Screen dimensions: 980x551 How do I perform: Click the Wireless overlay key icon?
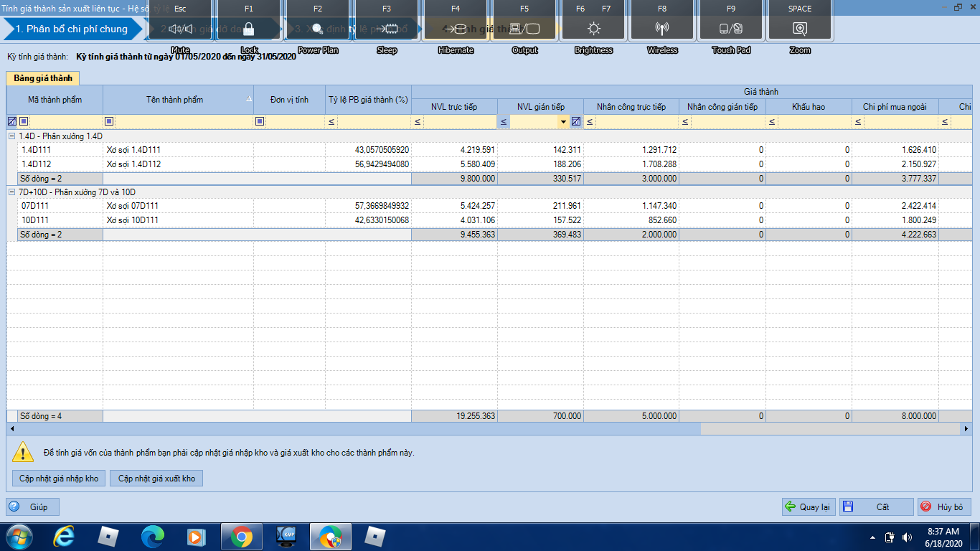(x=662, y=29)
